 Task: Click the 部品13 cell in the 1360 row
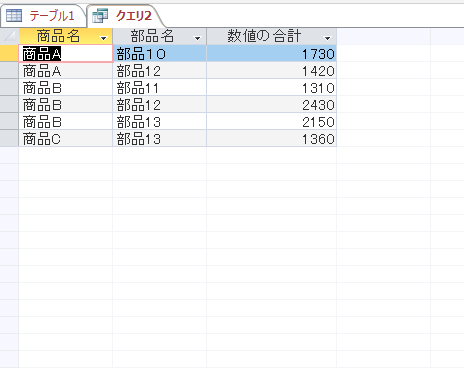160,139
